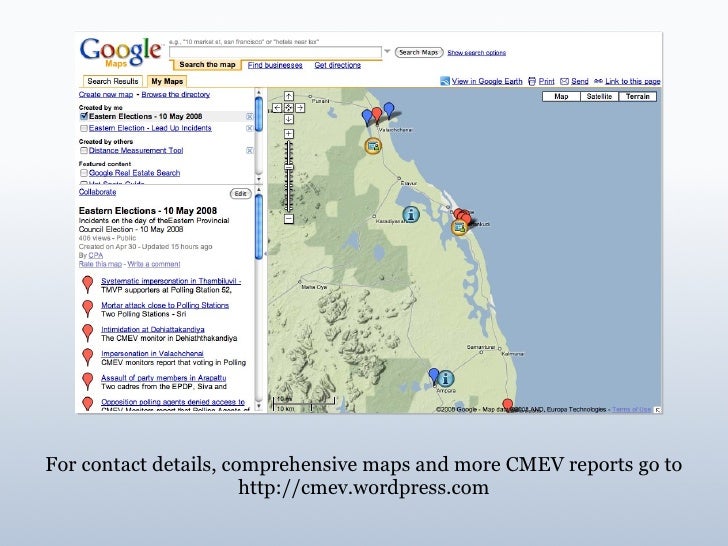Open Get directions link
728x546 pixels.
(x=338, y=65)
